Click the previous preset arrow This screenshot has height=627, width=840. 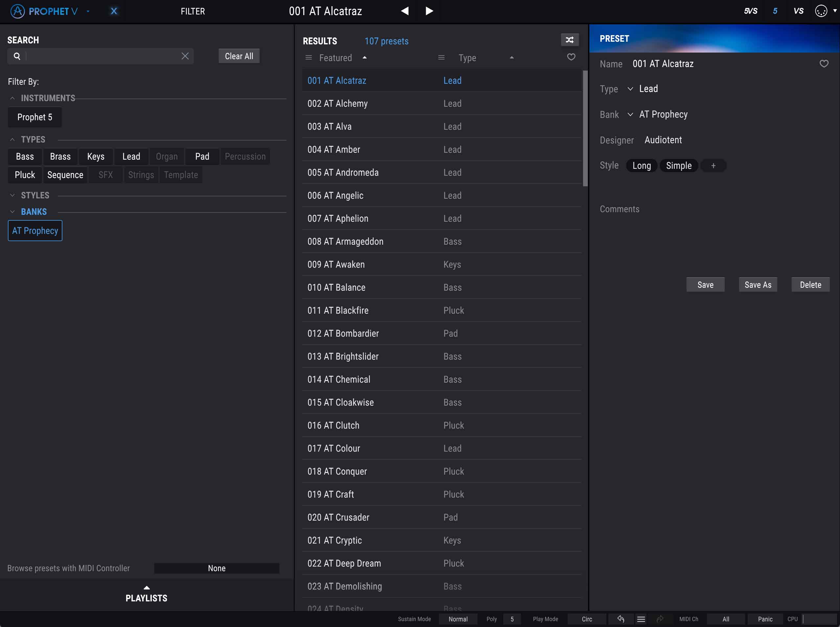tap(405, 11)
